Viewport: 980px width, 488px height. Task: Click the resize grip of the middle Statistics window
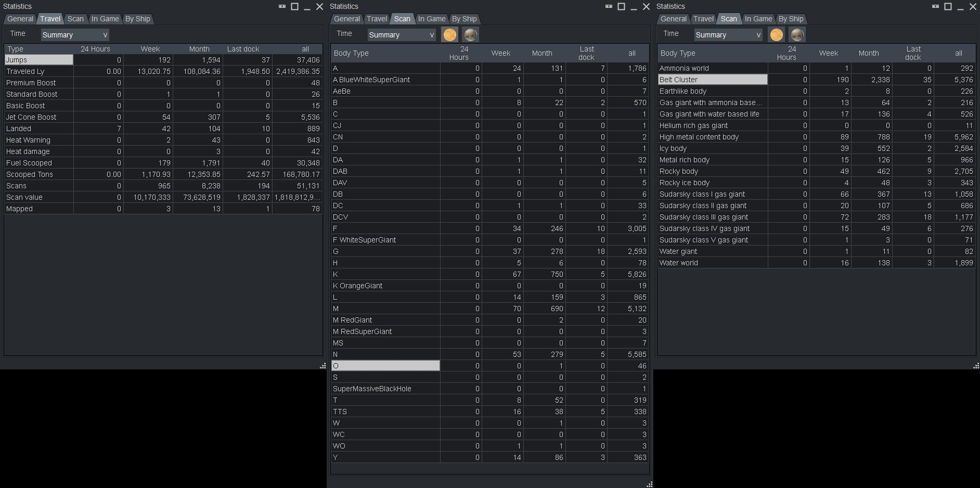(x=649, y=484)
